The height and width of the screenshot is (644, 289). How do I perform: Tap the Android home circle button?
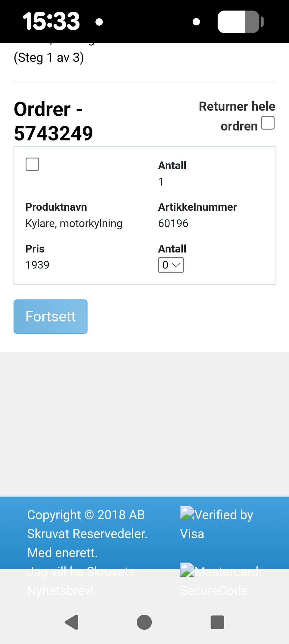tap(144, 622)
